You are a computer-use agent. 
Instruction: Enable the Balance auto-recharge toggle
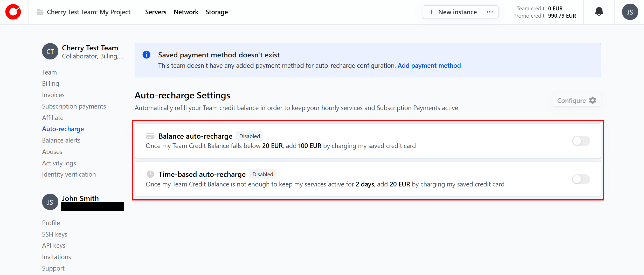[581, 141]
